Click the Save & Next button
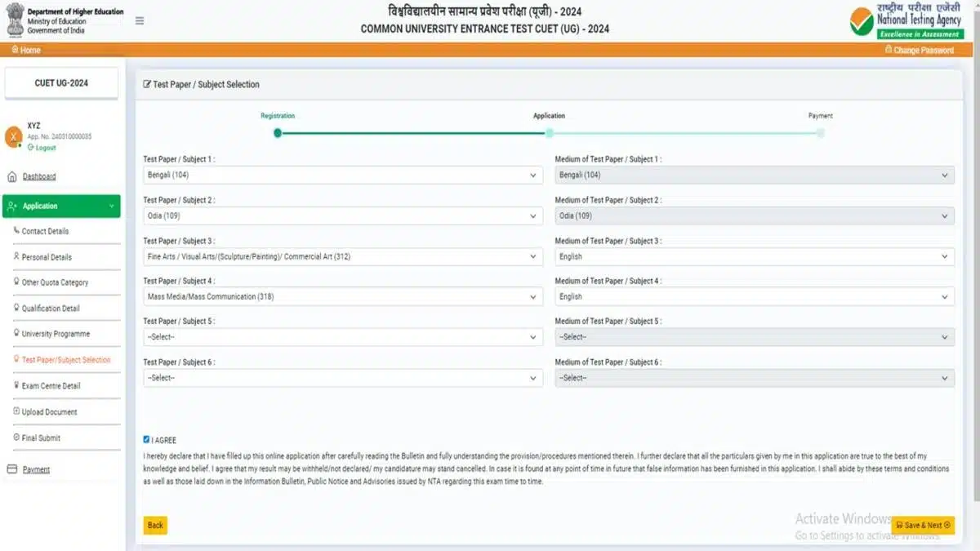Viewport: 980px width, 551px height. pyautogui.click(x=923, y=526)
